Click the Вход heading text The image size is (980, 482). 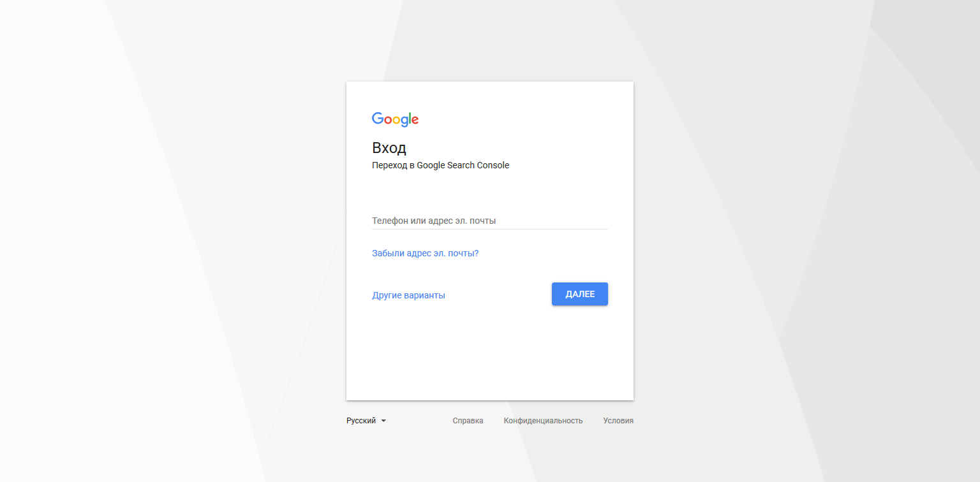tap(389, 148)
